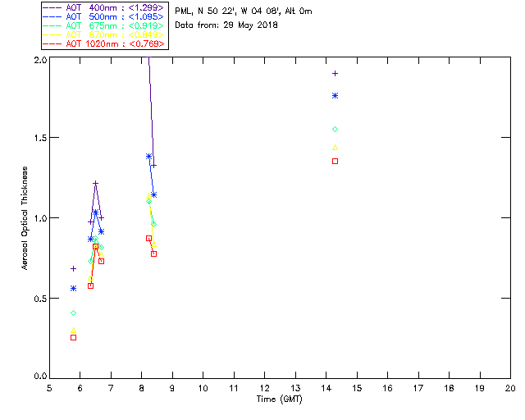Click the purple plus marker near 14 GMT
Image resolution: width=525 pixels, height=420 pixels.
coord(335,74)
